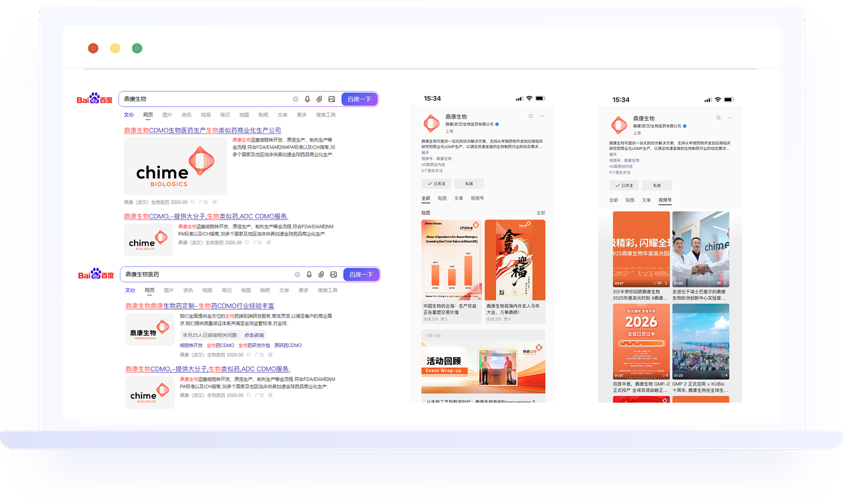Open the 鼎康生物 Chinese-logo thumbnail beside the 点击咨询 result
Screen dimensions: 843x504
150,330
